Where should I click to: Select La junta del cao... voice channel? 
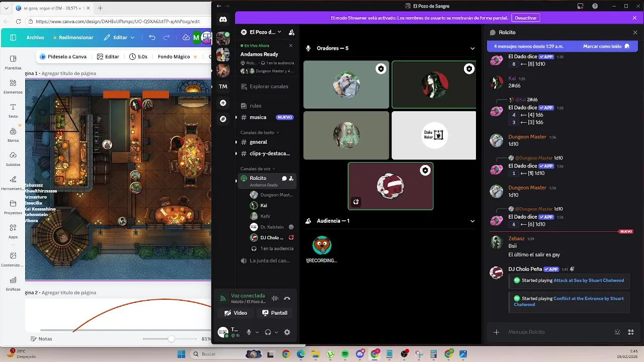266,260
